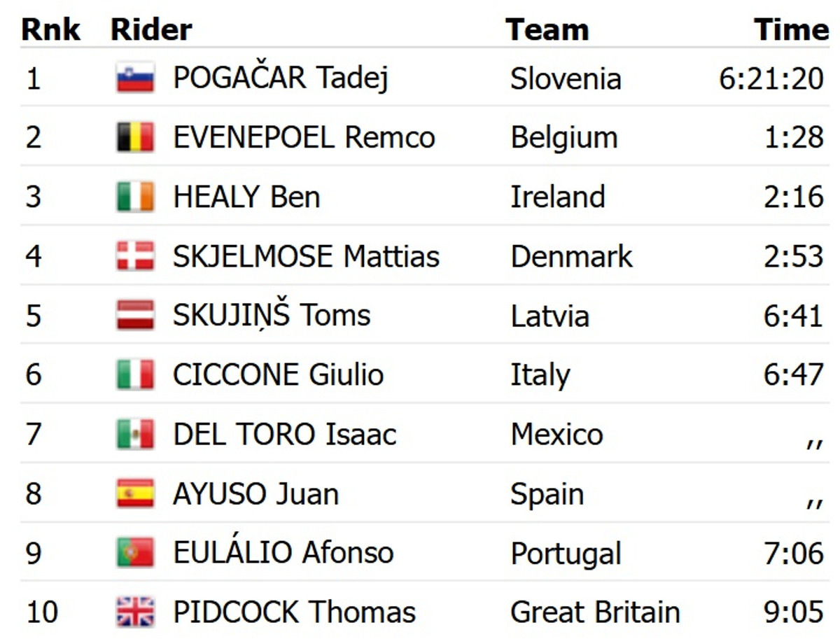Image resolution: width=840 pixels, height=639 pixels.
Task: Sort by the Time column header
Action: (791, 29)
